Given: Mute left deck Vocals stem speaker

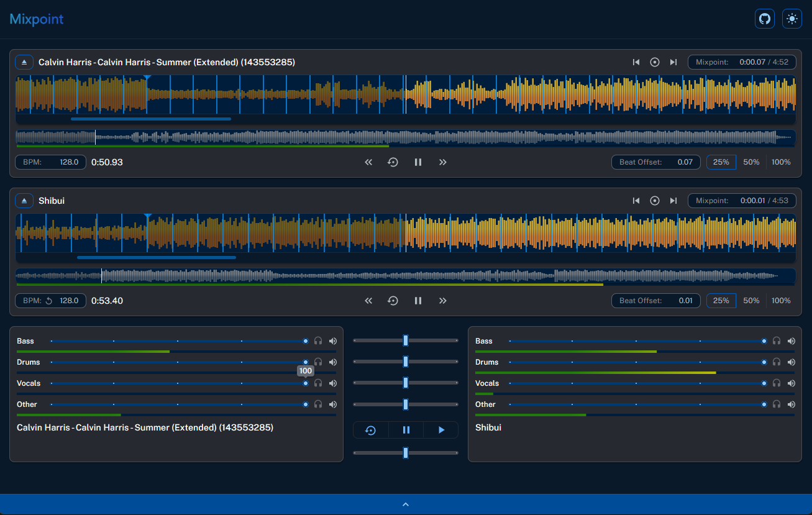Looking at the screenshot, I should [333, 383].
